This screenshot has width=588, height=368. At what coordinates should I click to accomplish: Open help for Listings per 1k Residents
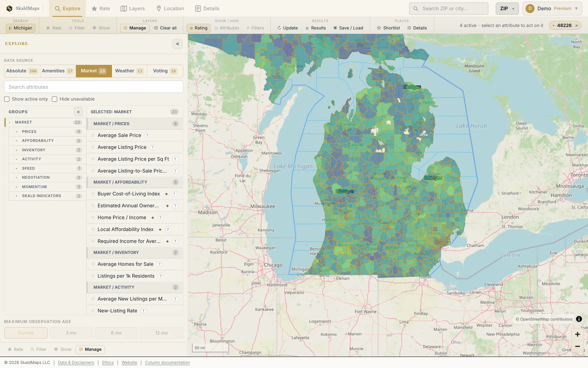[161, 276]
